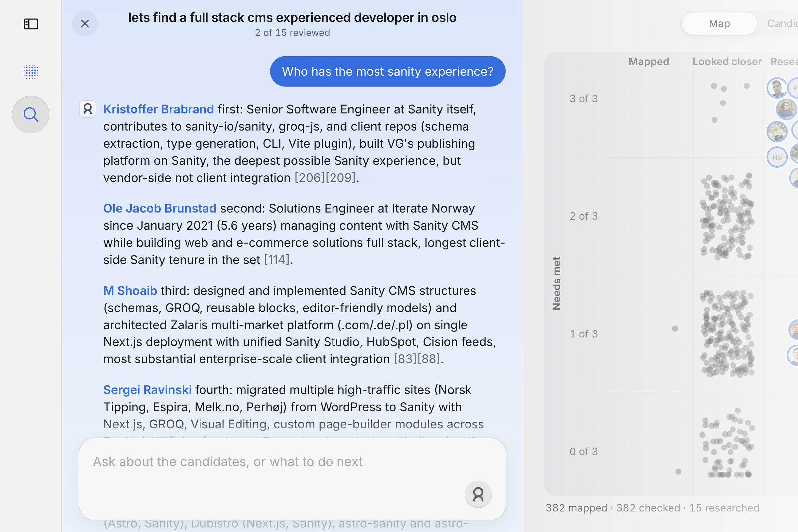798x532 pixels.
Task: Click the '0 of 3' row label
Action: (x=584, y=451)
